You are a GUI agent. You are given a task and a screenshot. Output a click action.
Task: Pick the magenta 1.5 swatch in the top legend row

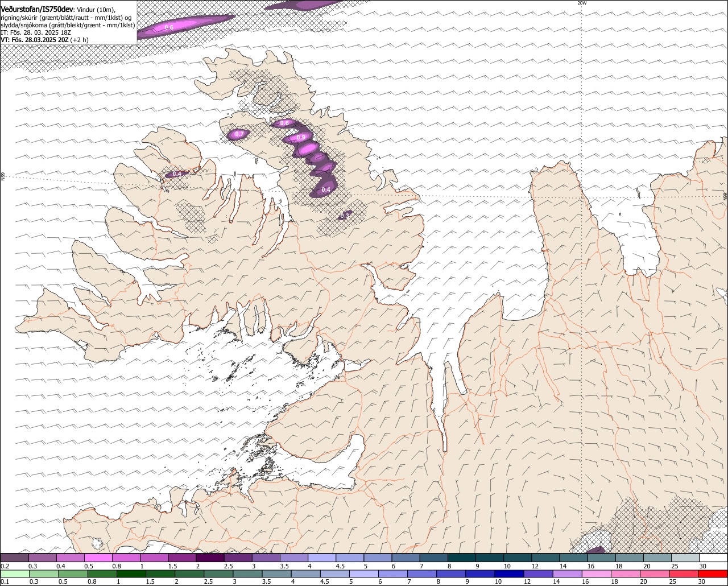coord(182,558)
